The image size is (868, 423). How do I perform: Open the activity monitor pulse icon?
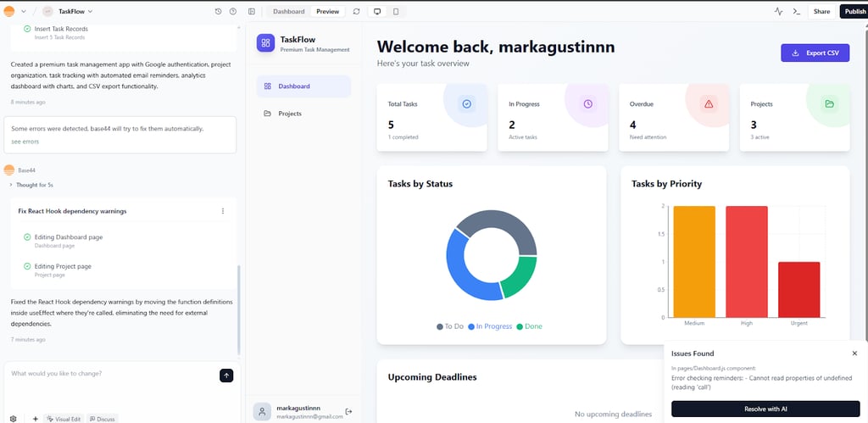click(779, 11)
